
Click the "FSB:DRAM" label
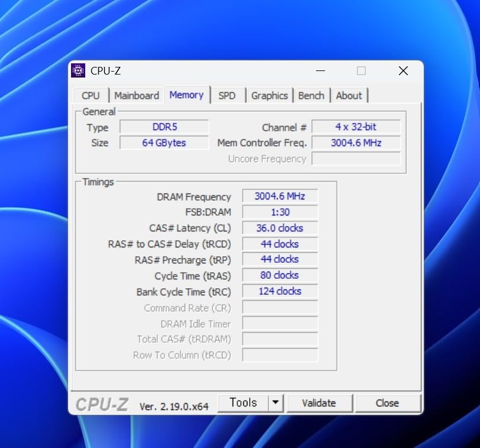tap(208, 212)
